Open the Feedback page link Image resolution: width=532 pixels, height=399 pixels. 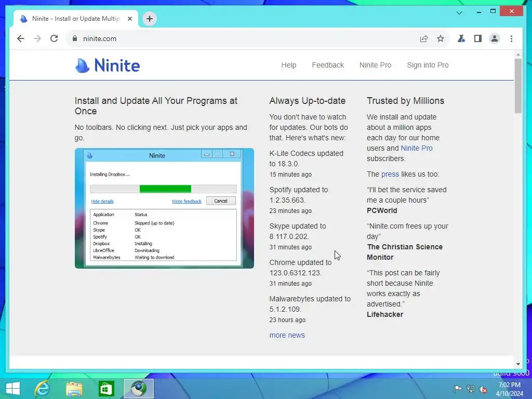[x=328, y=65]
